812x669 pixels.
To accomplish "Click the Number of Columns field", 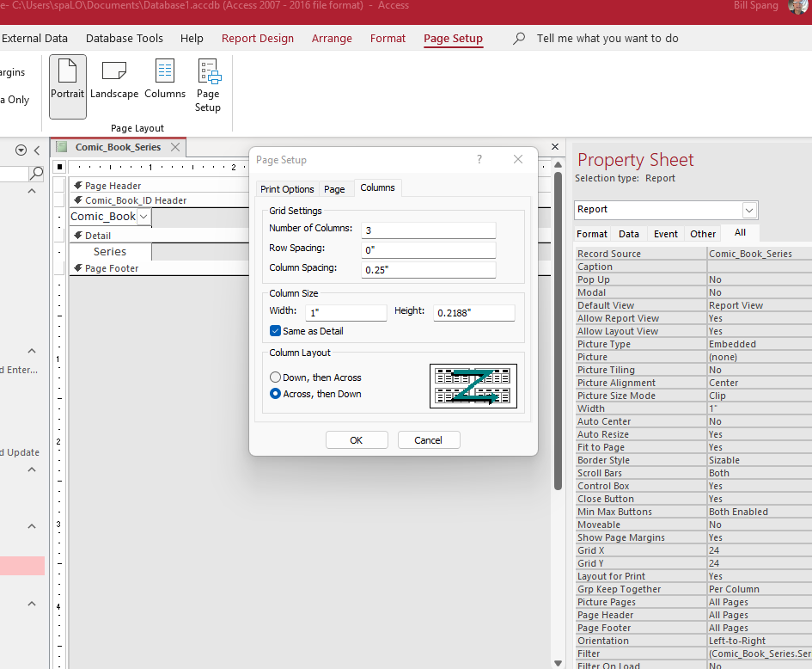I will [x=428, y=230].
